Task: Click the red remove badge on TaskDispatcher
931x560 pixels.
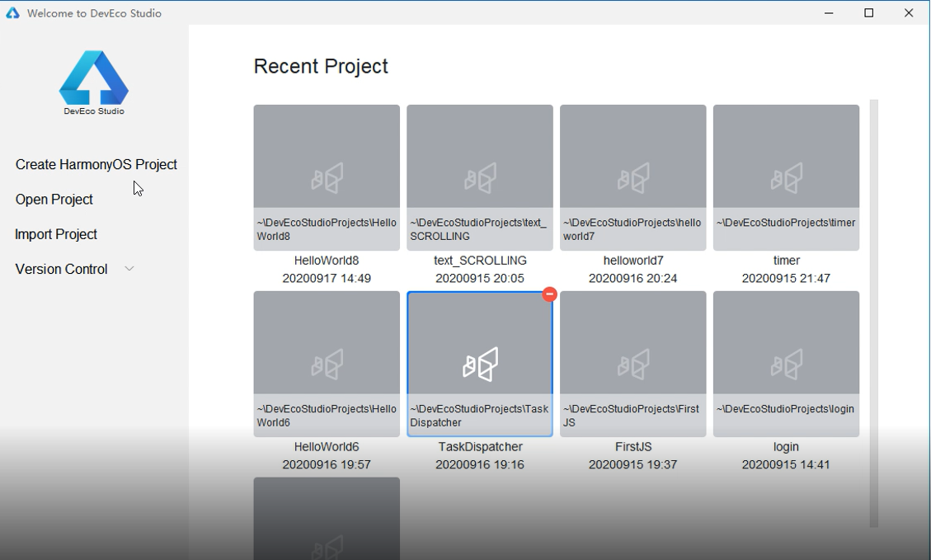Action: (x=549, y=294)
